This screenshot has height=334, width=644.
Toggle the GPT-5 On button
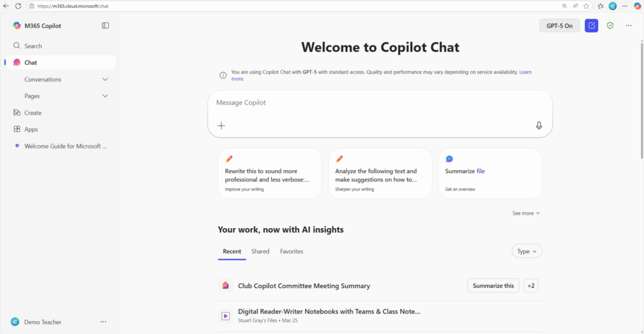coord(559,26)
